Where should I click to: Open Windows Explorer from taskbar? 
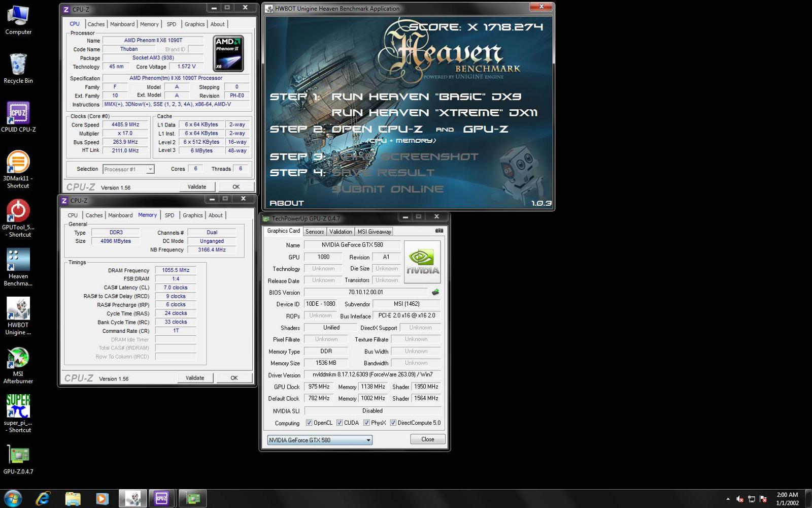click(x=73, y=499)
